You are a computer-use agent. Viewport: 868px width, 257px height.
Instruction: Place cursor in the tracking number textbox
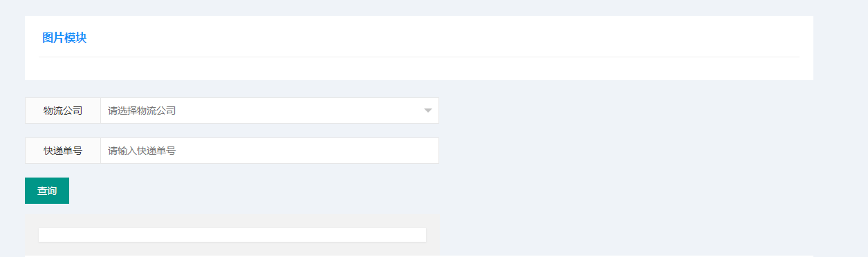point(270,151)
